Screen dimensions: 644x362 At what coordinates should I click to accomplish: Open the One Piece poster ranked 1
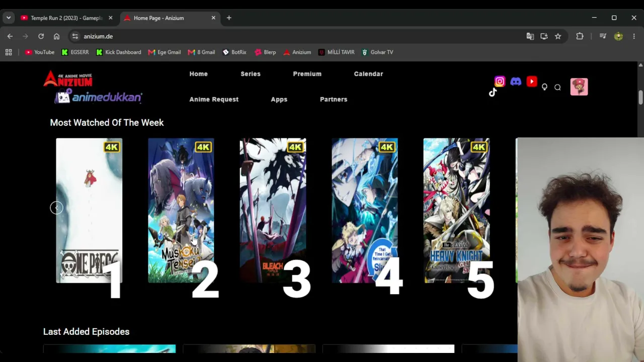coord(89,210)
